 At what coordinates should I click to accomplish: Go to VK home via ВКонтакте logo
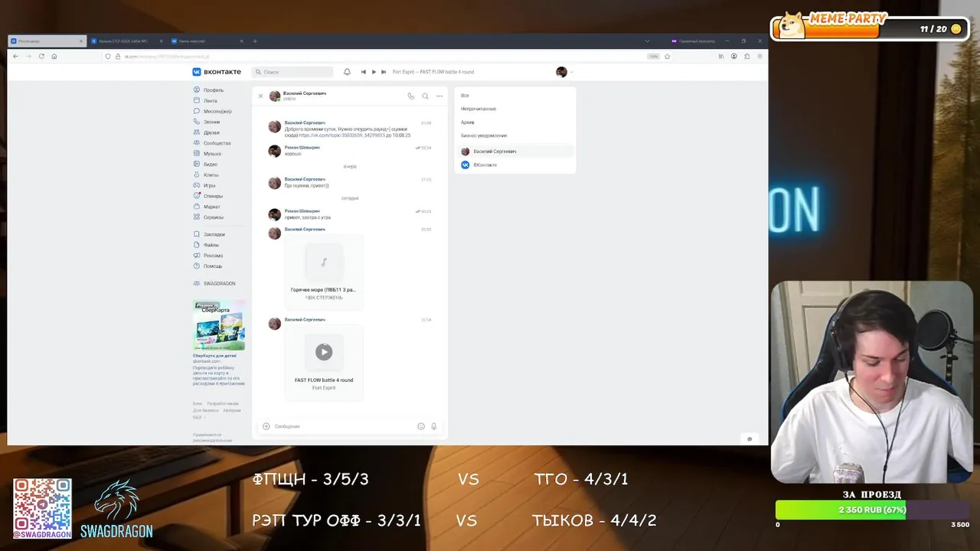pos(217,72)
